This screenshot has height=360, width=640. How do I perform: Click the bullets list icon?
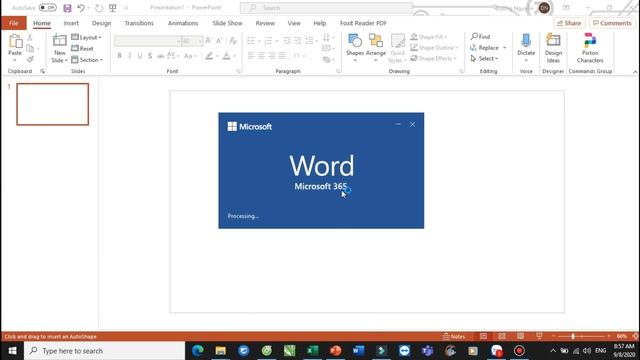(251, 40)
